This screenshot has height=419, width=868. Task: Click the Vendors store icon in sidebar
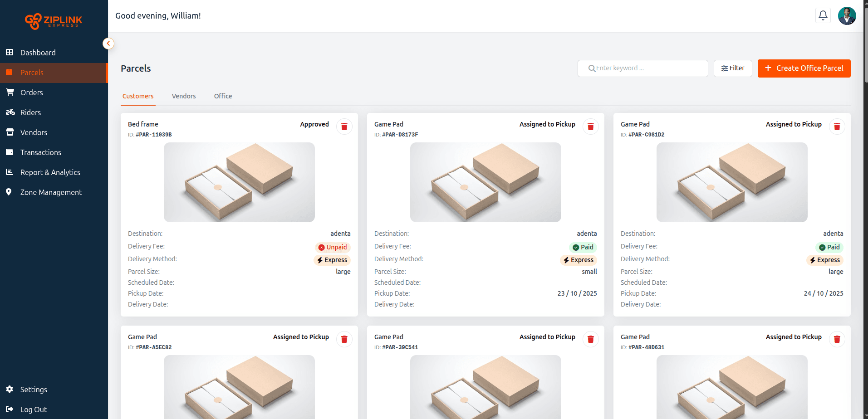click(x=10, y=132)
